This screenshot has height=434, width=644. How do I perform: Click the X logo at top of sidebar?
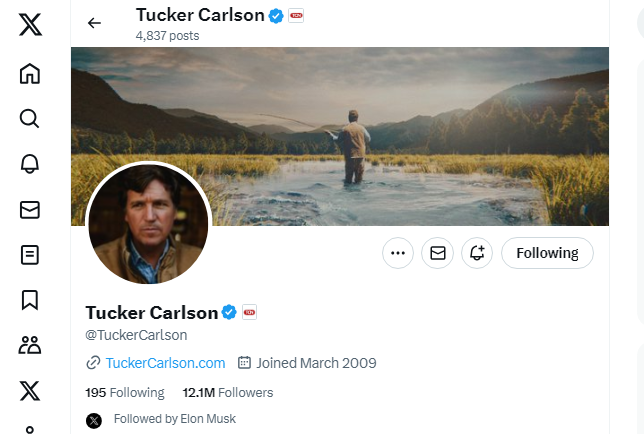tap(30, 25)
